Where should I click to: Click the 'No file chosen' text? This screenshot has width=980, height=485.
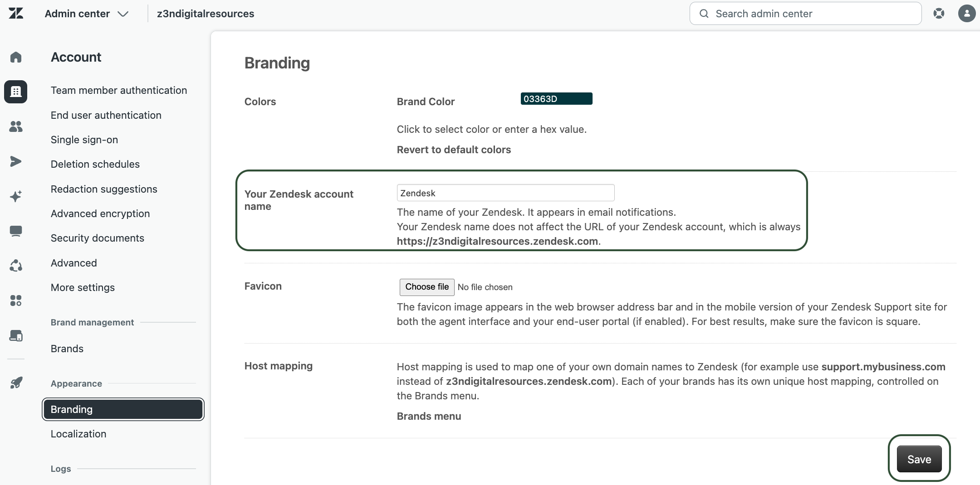tap(485, 287)
